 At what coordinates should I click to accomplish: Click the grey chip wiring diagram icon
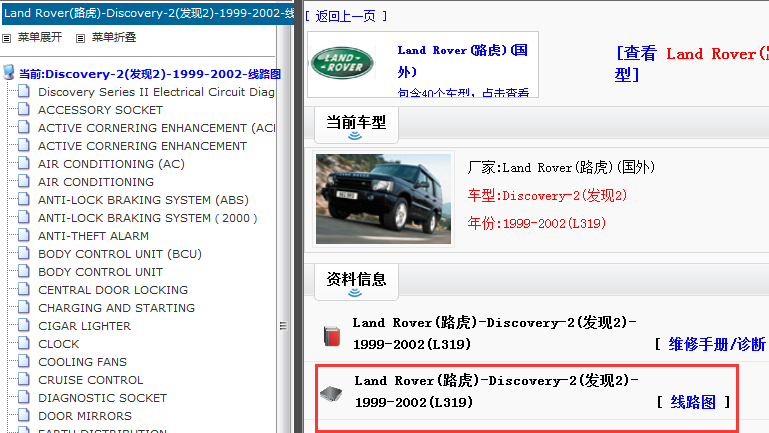(x=331, y=393)
